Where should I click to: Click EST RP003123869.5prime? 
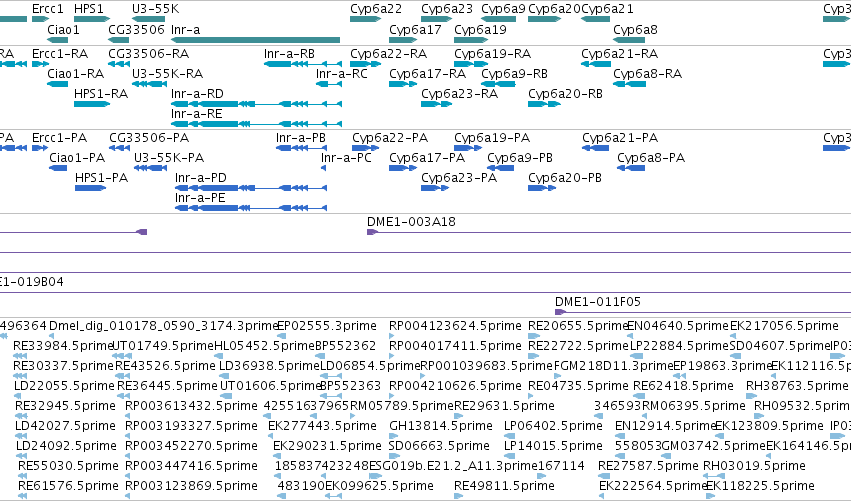[x=191, y=485]
